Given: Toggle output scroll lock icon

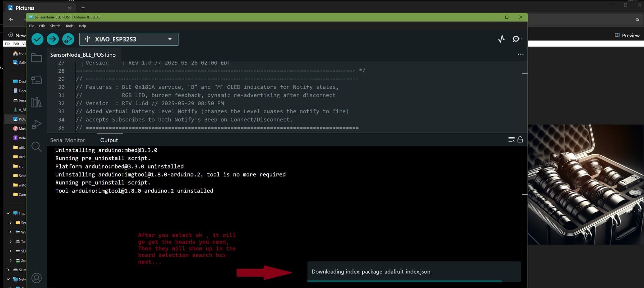Looking at the screenshot, I should point(520,140).
